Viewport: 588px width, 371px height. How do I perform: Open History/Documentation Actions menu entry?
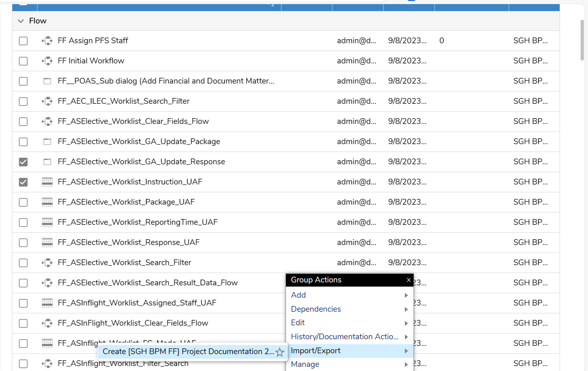tap(350, 337)
